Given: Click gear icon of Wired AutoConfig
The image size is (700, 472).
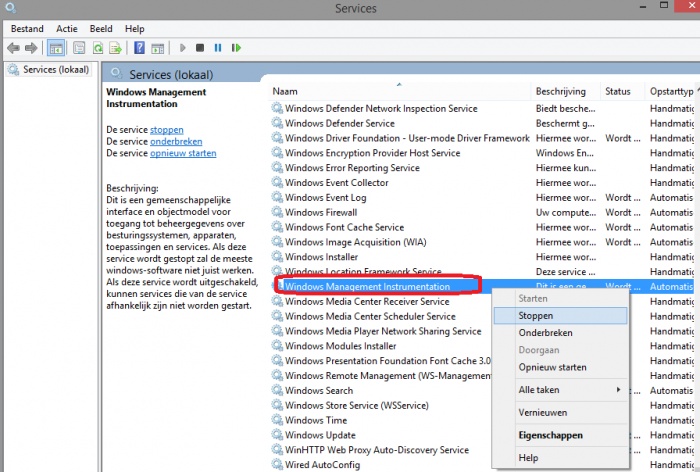Looking at the screenshot, I should pos(277,464).
